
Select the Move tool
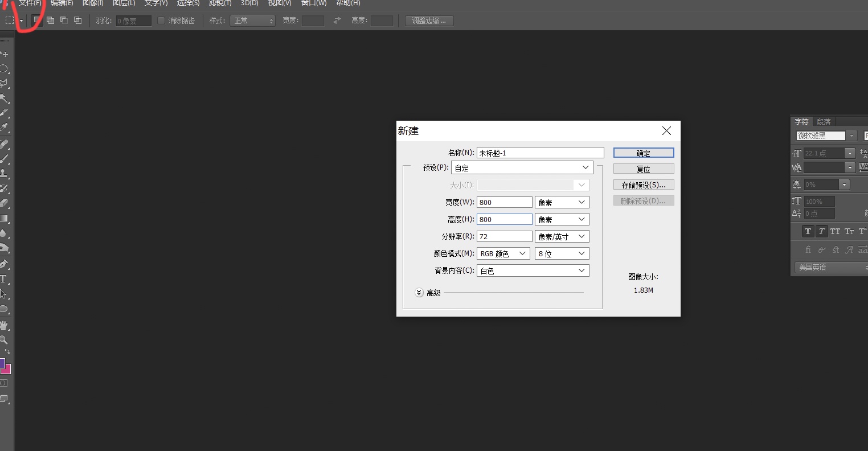(5, 54)
